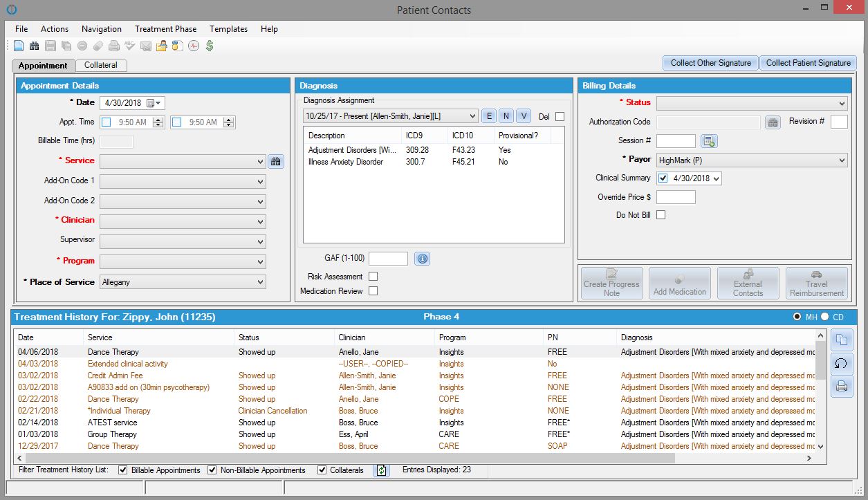The image size is (868, 500).
Task: Open the GAF info icon
Action: point(422,259)
